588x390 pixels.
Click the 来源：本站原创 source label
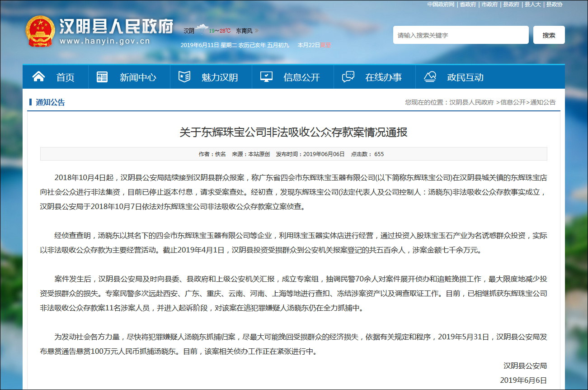pos(251,154)
